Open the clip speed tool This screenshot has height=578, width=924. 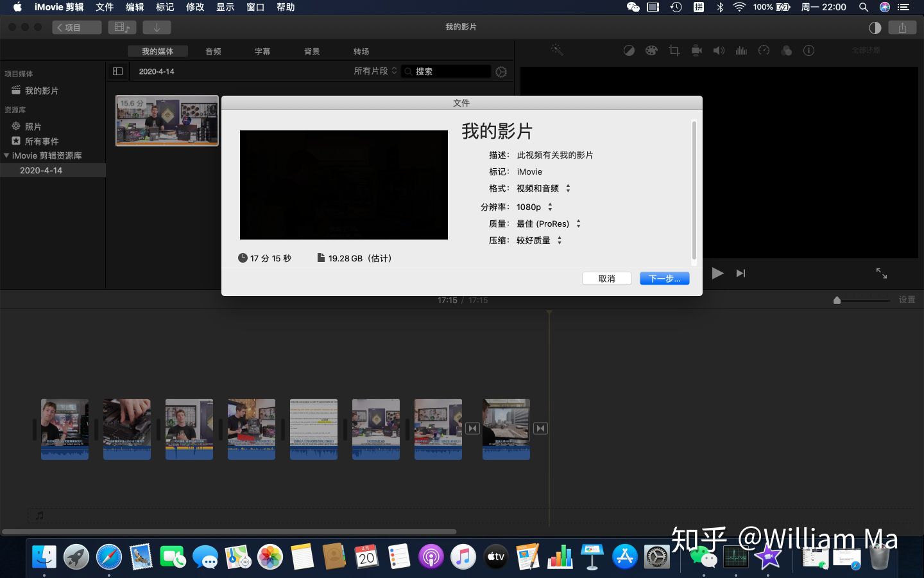tap(764, 50)
